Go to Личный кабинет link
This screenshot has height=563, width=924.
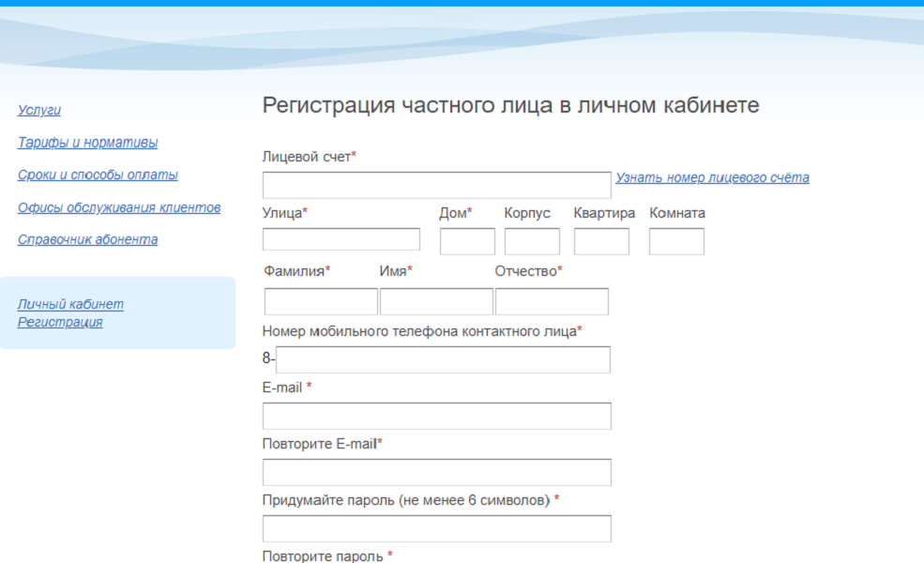[70, 304]
